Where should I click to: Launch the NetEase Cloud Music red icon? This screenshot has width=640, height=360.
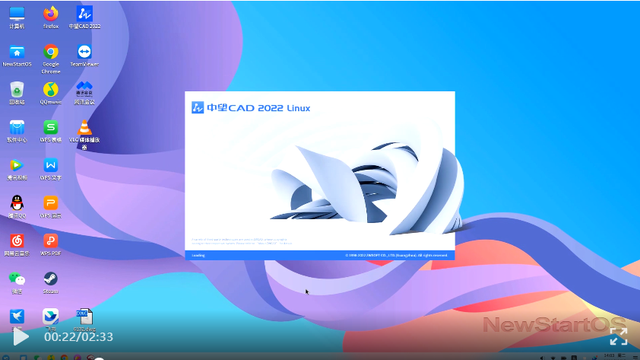(17, 245)
